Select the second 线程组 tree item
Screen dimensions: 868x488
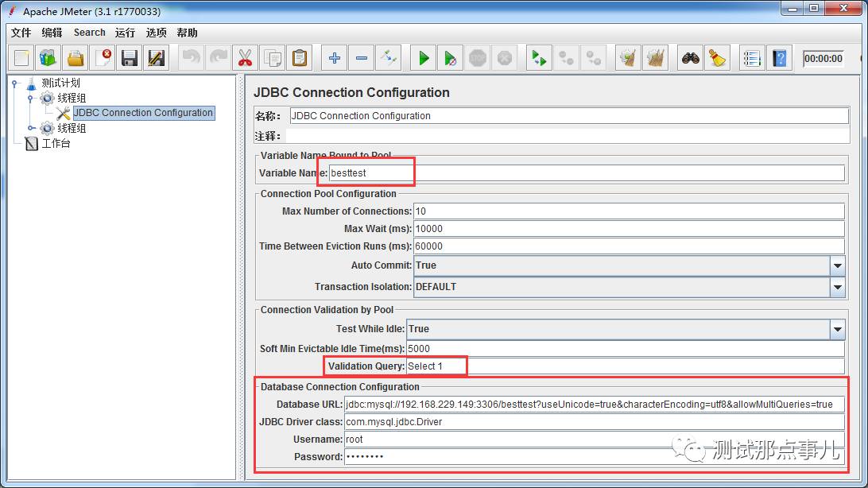click(72, 129)
